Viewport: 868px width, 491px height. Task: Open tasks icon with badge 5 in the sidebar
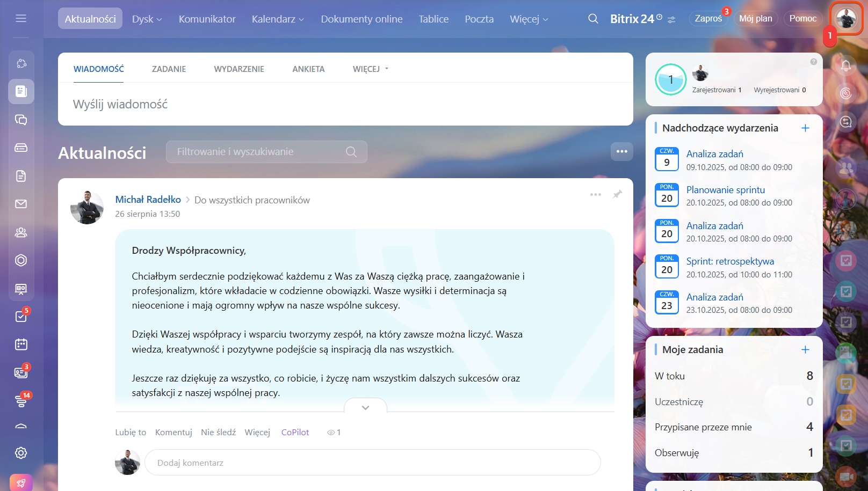tap(21, 317)
